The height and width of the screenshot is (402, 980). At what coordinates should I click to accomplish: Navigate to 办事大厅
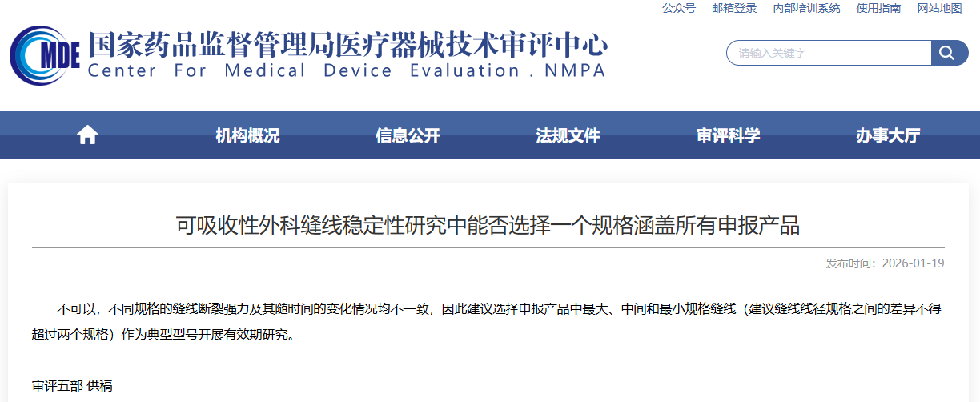pos(888,135)
